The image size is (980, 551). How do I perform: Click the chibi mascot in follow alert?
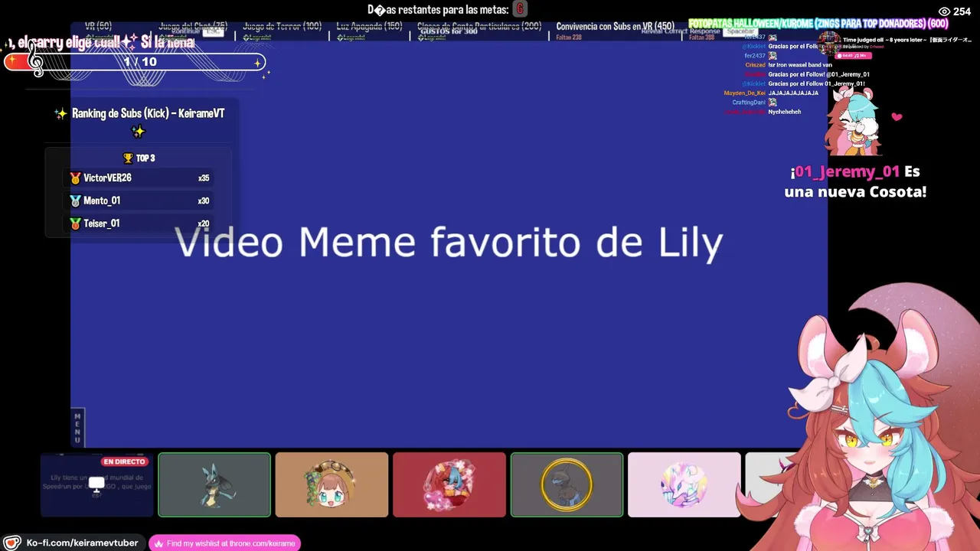854,121
